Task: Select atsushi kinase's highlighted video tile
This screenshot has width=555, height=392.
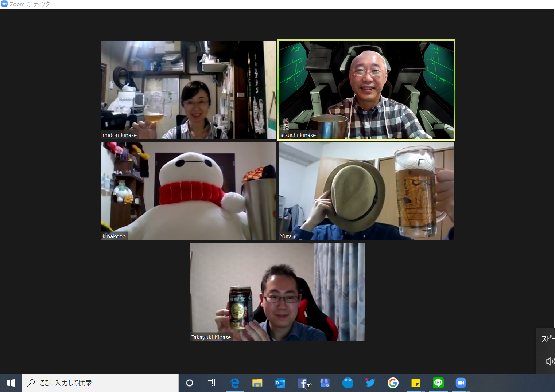Action: (x=366, y=90)
